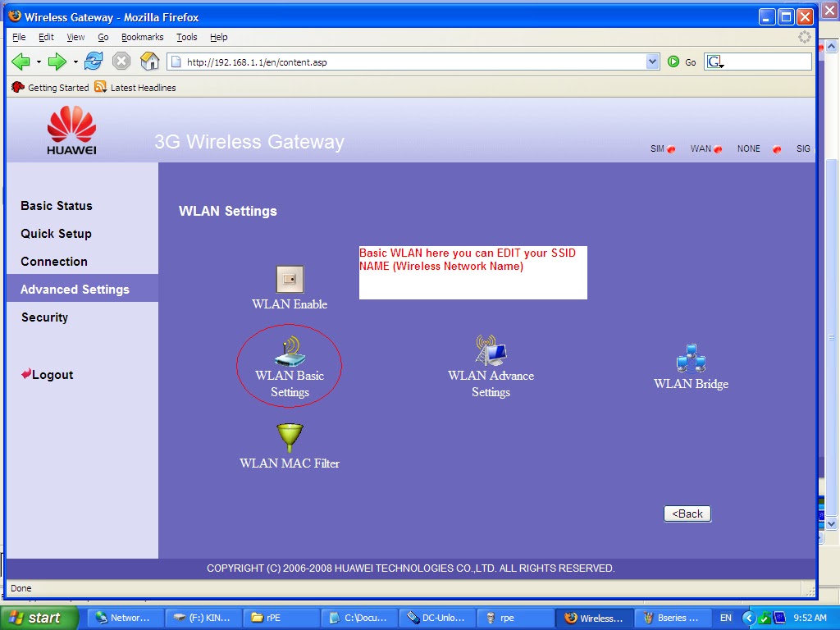Open the Getting Started bookmark
Viewport: 840px width, 630px height.
click(50, 87)
